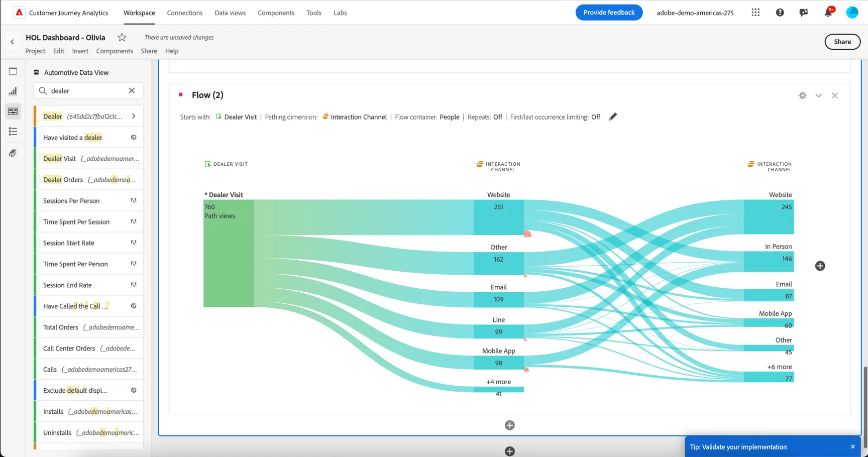Click calculated metric icon on Session Start Rate
The height and width of the screenshot is (457, 868).
coord(134,243)
